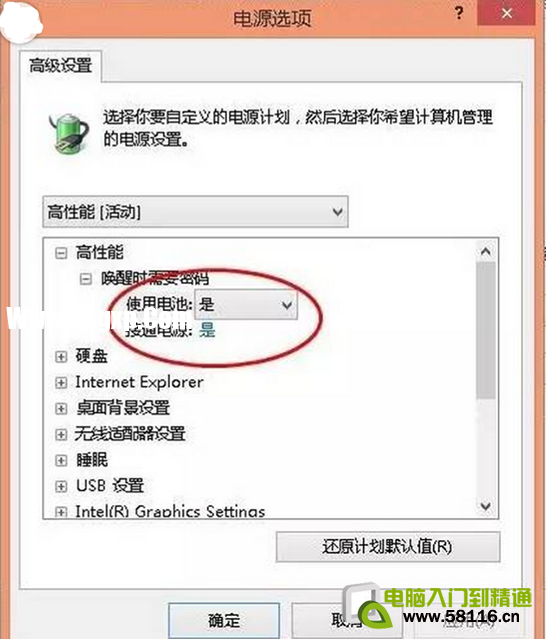The width and height of the screenshot is (546, 639).
Task: Click the battery power plan icon
Action: 68,133
